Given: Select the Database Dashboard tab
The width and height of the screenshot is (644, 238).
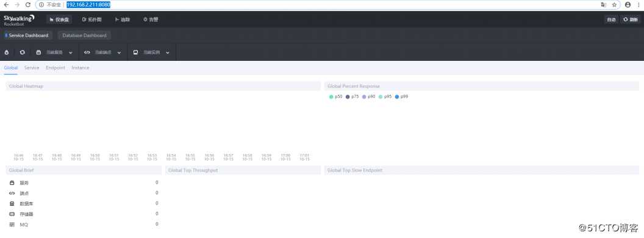Looking at the screenshot, I should pos(84,36).
